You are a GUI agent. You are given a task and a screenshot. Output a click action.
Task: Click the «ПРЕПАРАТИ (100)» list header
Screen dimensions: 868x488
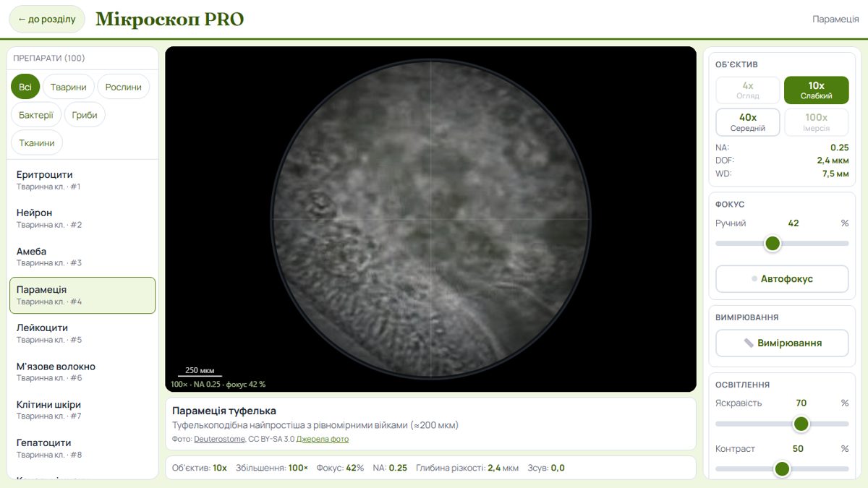click(49, 58)
